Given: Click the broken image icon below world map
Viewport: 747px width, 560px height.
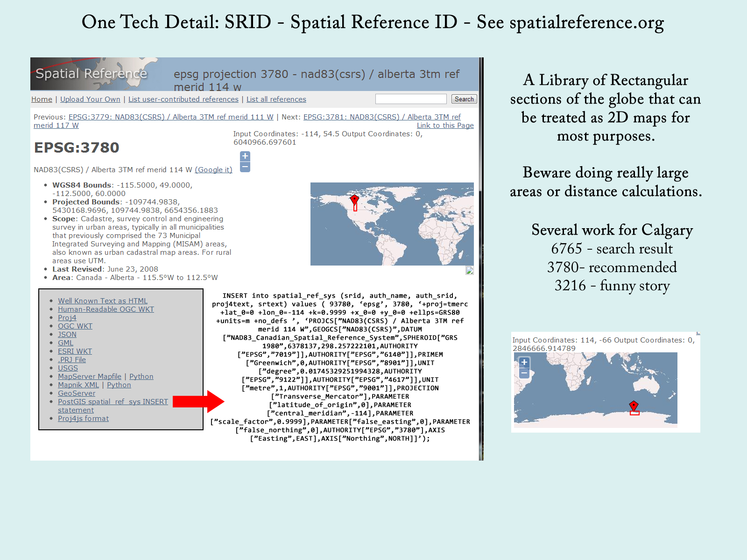Looking at the screenshot, I should click(470, 271).
